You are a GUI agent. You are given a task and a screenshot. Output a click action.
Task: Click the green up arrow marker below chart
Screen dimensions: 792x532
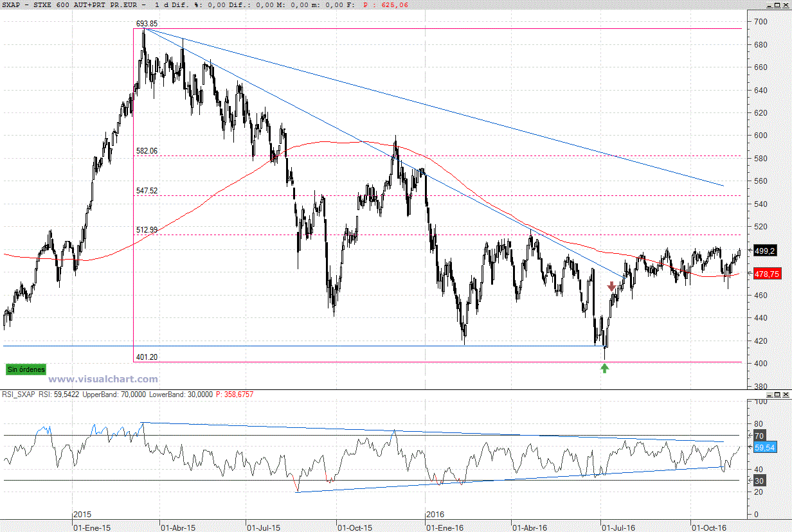604,368
